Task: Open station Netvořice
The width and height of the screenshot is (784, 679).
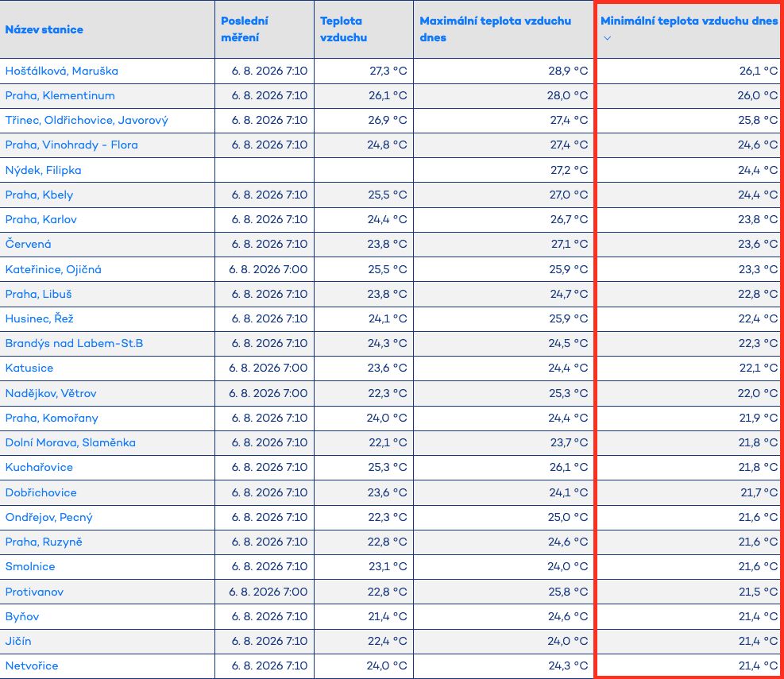Action: point(32,666)
